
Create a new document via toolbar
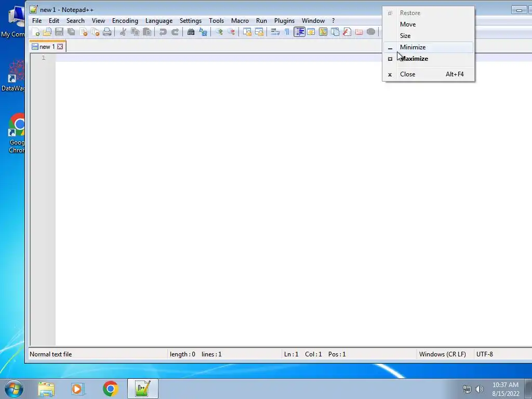[36, 32]
